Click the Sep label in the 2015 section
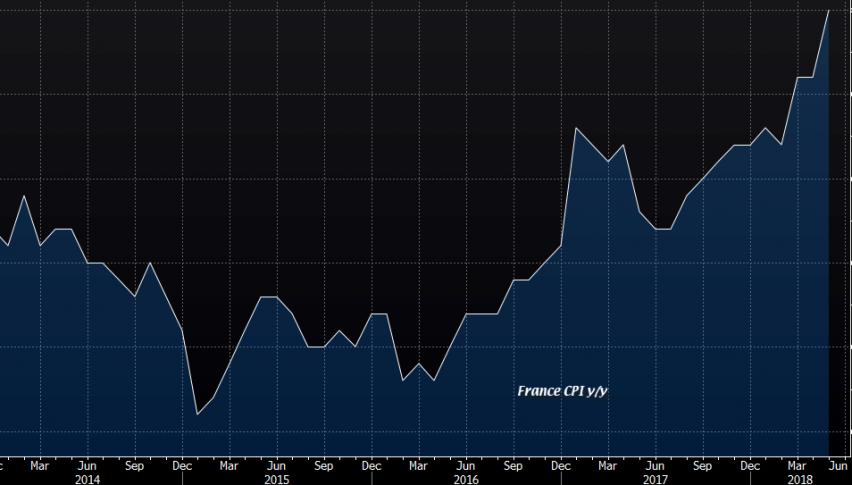 click(x=324, y=466)
